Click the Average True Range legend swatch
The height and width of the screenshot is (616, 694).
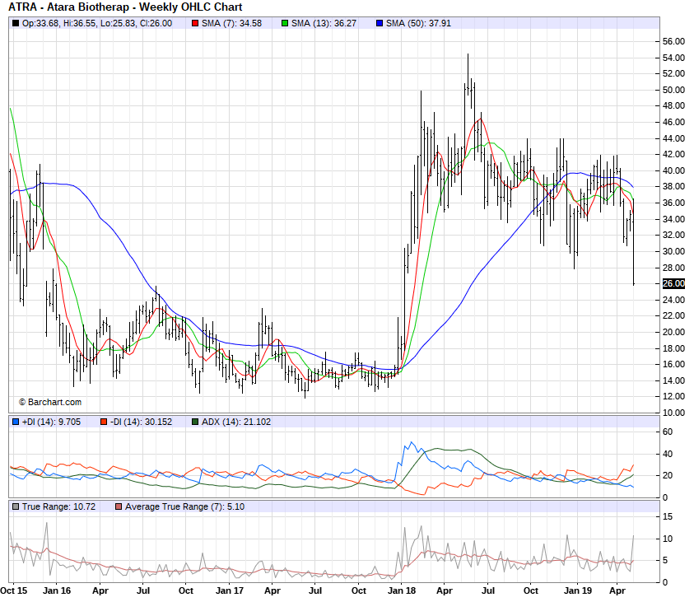click(119, 506)
